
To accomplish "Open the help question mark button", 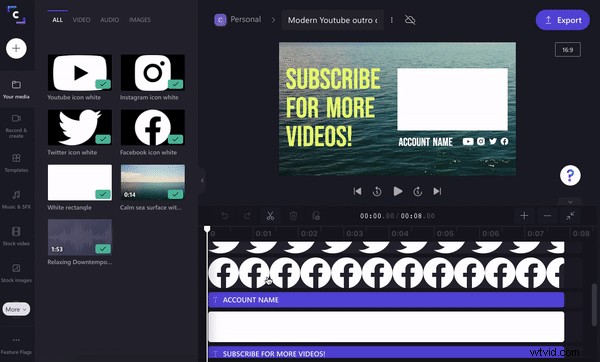I will point(570,176).
